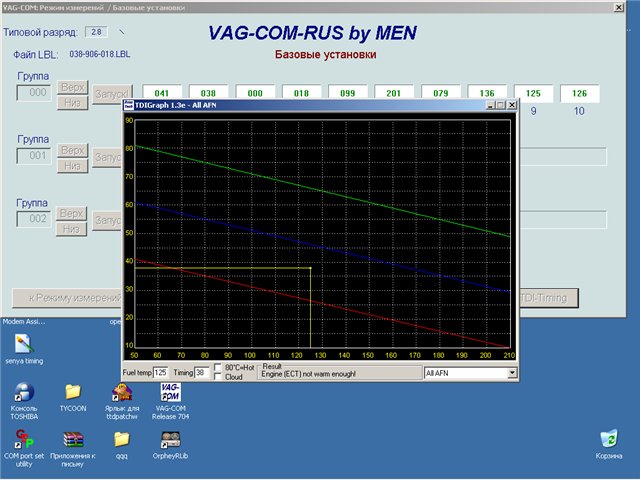Viewport: 640px width, 480px height.
Task: Click the Базовые установки heading
Action: pos(325,54)
